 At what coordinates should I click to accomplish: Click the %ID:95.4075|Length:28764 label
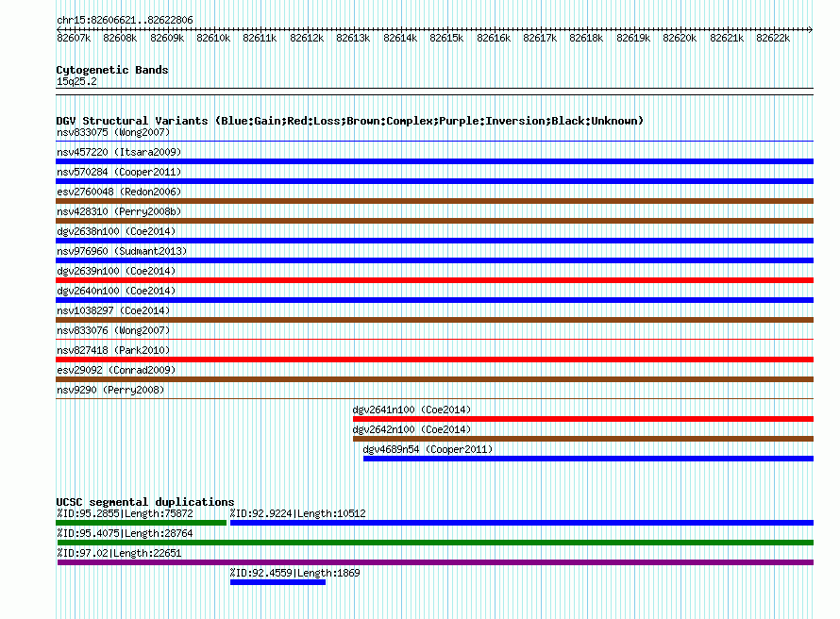click(x=125, y=533)
